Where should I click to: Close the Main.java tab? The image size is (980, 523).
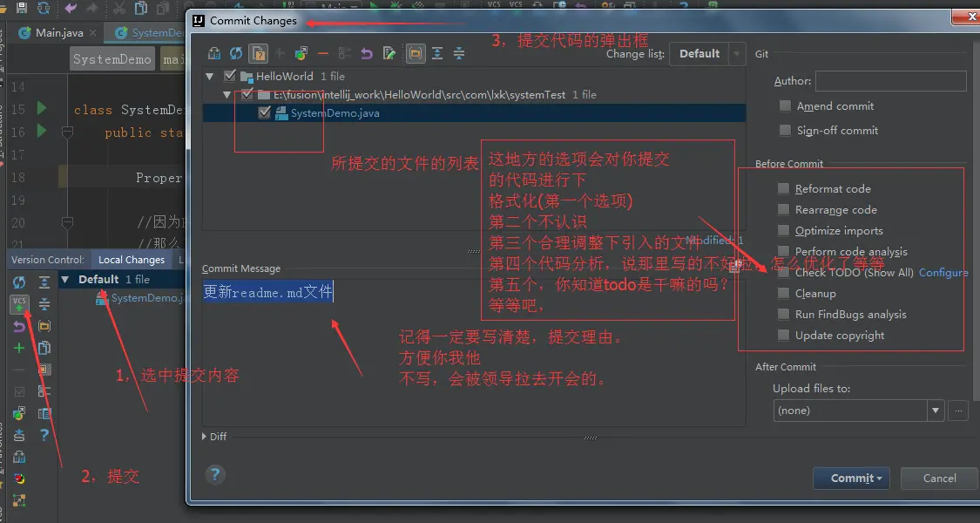coord(93,32)
